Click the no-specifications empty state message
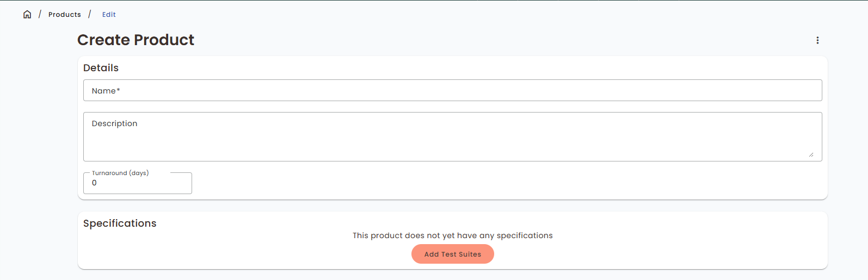The image size is (868, 280). click(x=452, y=235)
